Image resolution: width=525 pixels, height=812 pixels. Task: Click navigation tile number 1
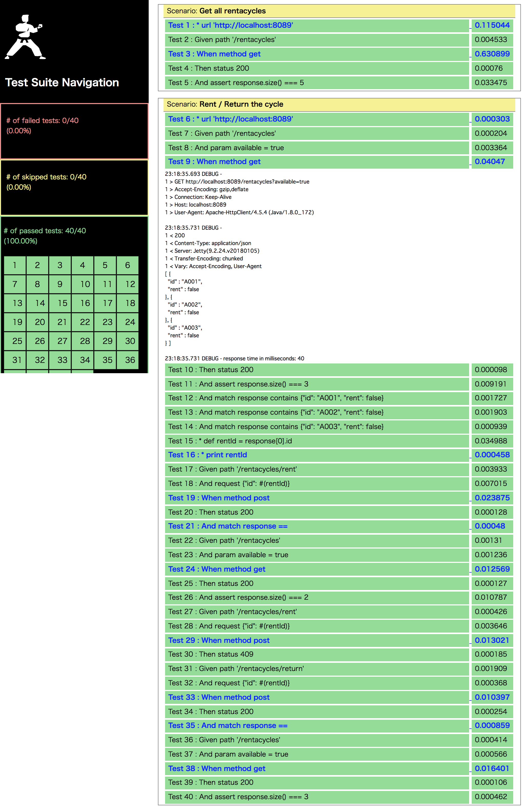(15, 265)
